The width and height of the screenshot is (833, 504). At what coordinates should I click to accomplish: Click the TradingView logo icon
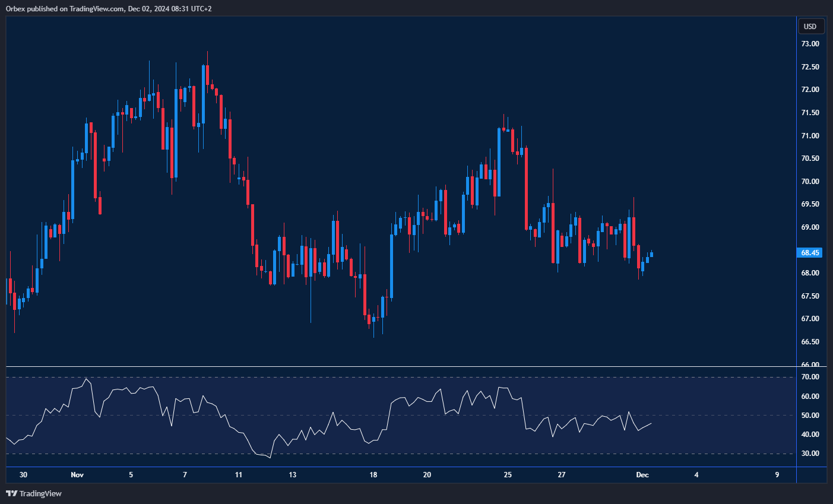point(11,493)
